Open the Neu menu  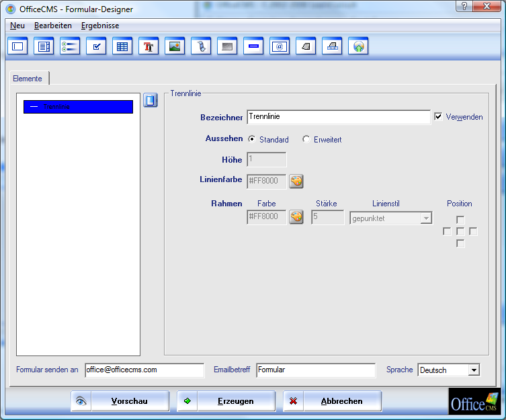(17, 26)
